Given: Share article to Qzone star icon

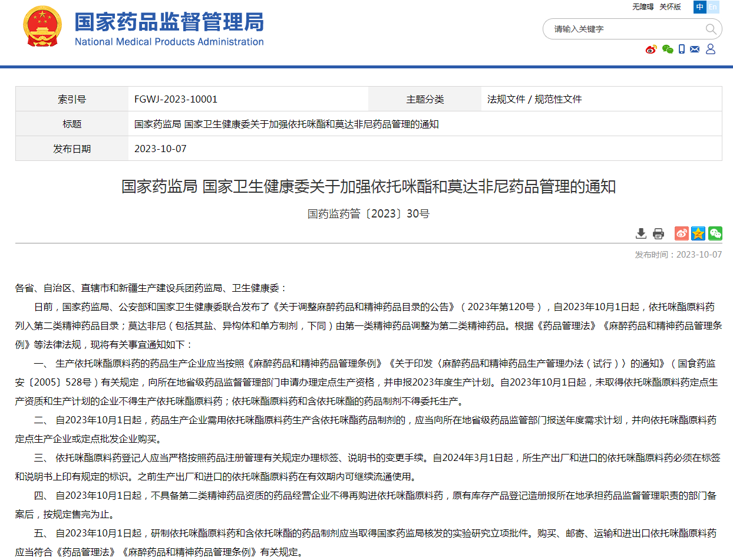Looking at the screenshot, I should [x=698, y=233].
